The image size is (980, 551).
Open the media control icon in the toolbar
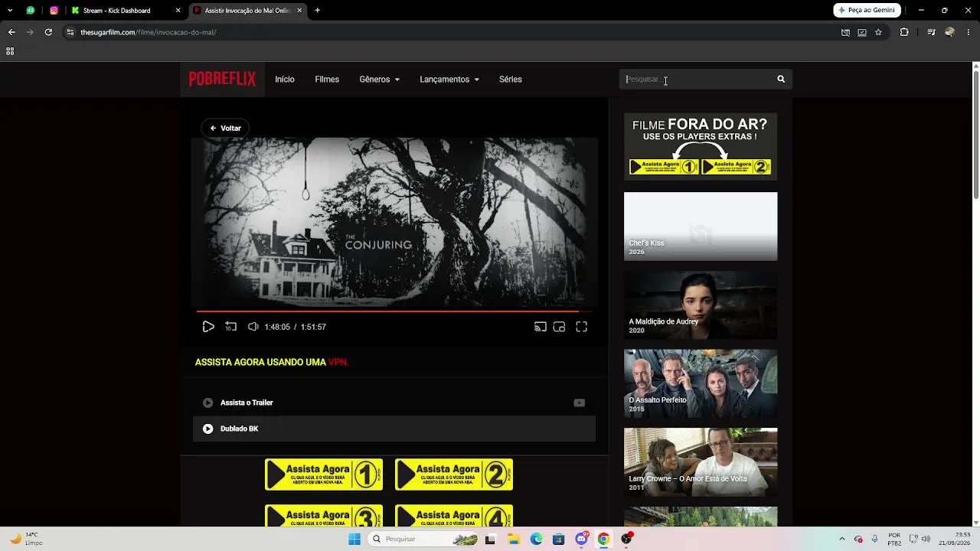931,32
